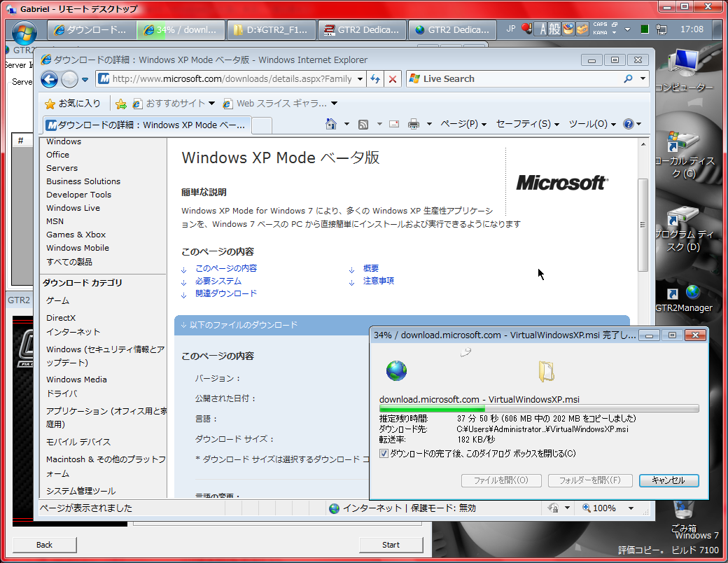Expand the address bar URL history dropdown
This screenshot has width=728, height=563.
click(x=360, y=79)
